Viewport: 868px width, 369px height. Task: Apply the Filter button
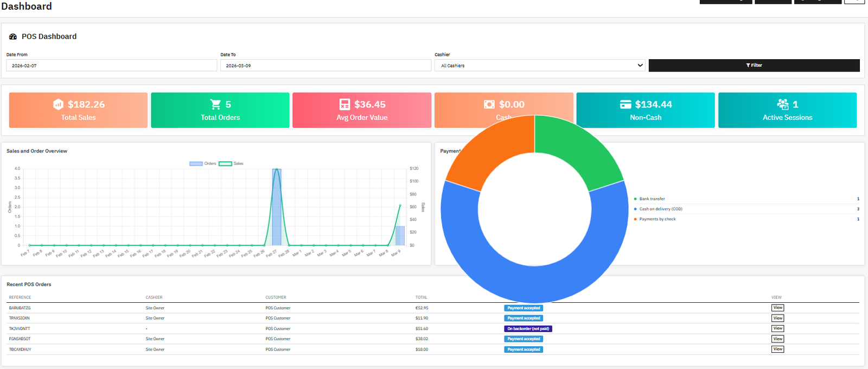point(754,65)
